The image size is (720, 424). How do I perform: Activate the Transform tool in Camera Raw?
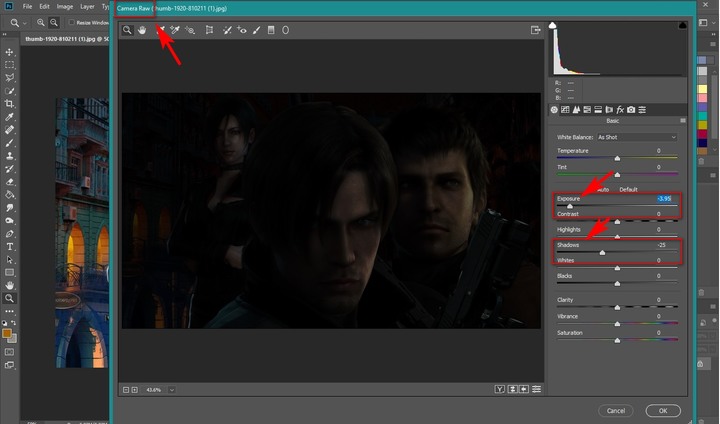pos(209,30)
